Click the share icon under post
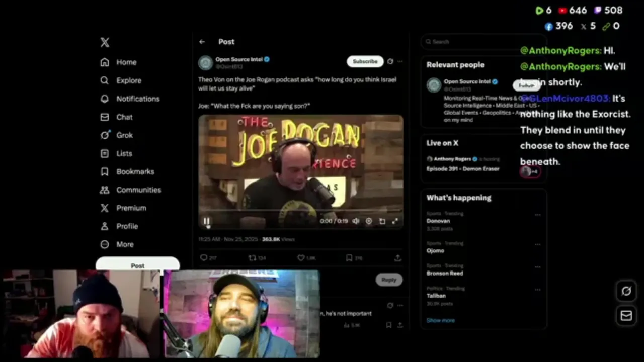Image resolution: width=644 pixels, height=362 pixels. [397, 258]
